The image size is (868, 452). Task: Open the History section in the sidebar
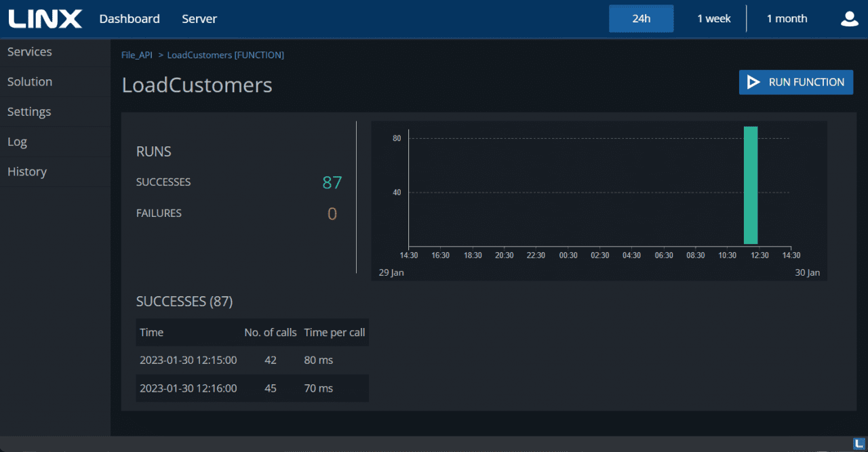click(27, 171)
